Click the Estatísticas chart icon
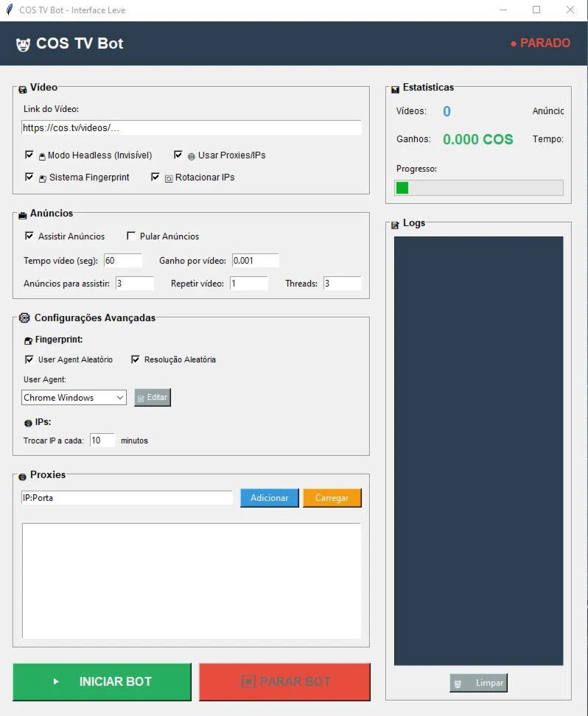 pos(395,90)
